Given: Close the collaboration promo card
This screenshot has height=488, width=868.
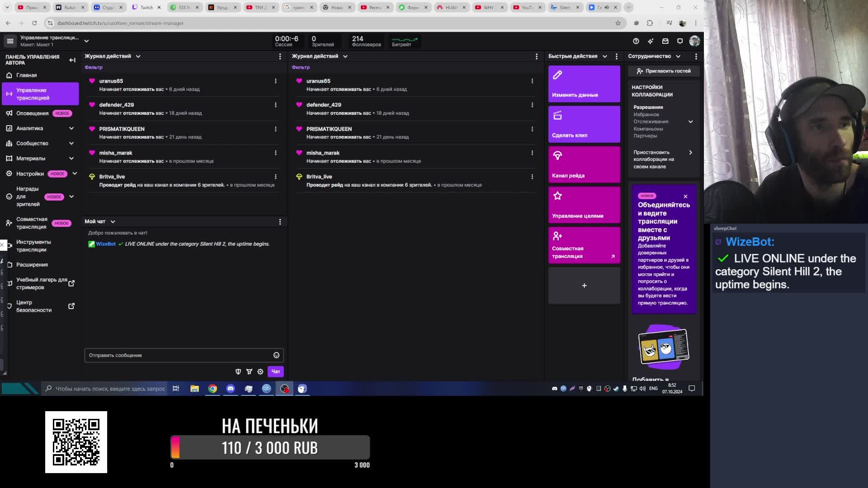Looking at the screenshot, I should pos(685,196).
